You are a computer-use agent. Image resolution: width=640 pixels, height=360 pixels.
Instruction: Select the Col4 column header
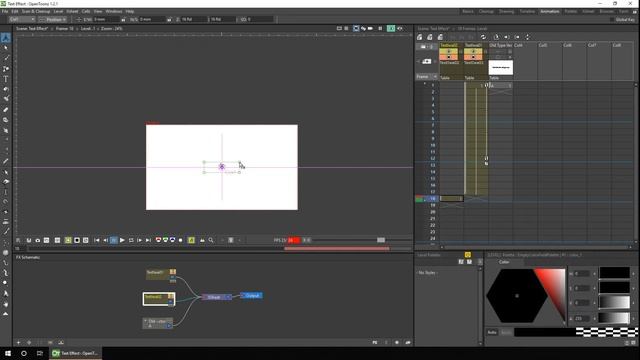518,45
